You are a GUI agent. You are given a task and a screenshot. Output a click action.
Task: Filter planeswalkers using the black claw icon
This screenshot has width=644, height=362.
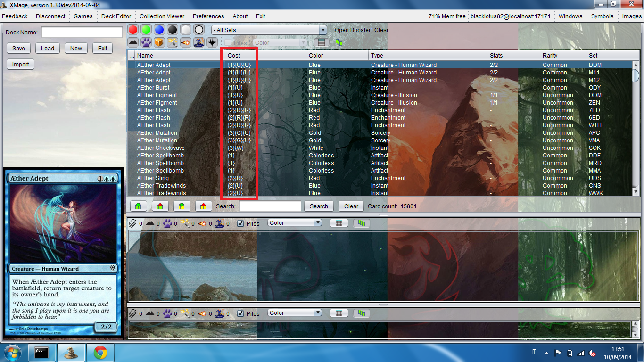coord(212,42)
